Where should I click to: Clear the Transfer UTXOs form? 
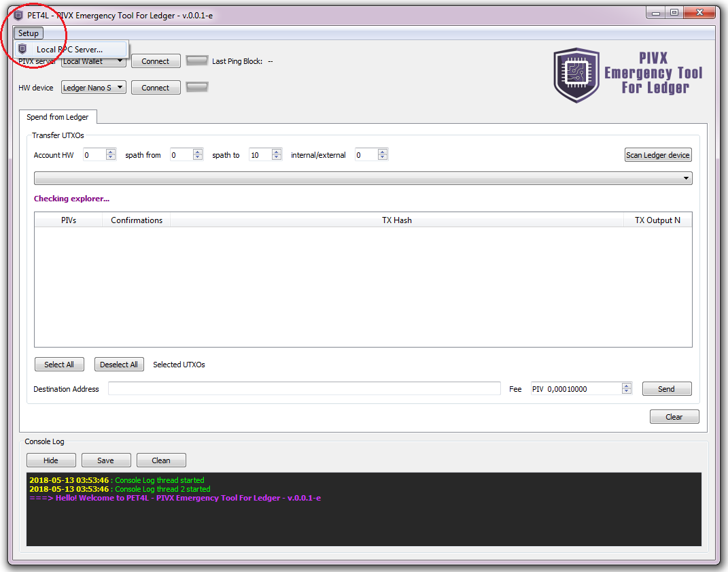click(x=674, y=417)
